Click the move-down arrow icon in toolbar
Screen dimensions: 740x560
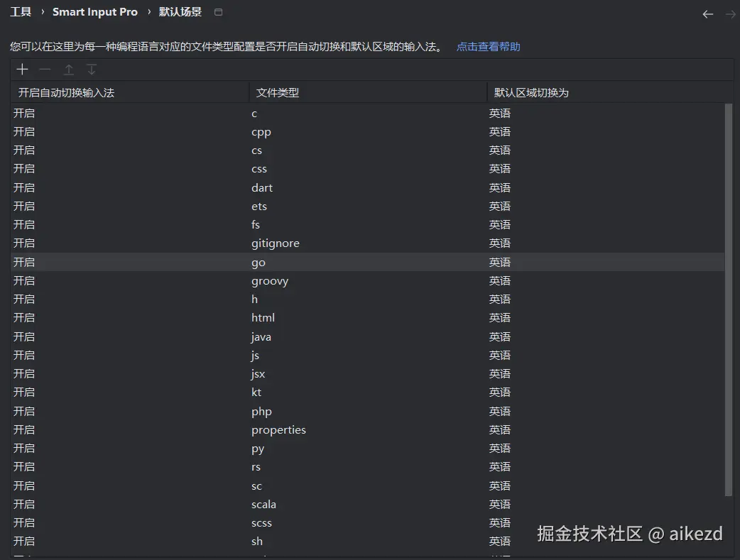(x=91, y=69)
